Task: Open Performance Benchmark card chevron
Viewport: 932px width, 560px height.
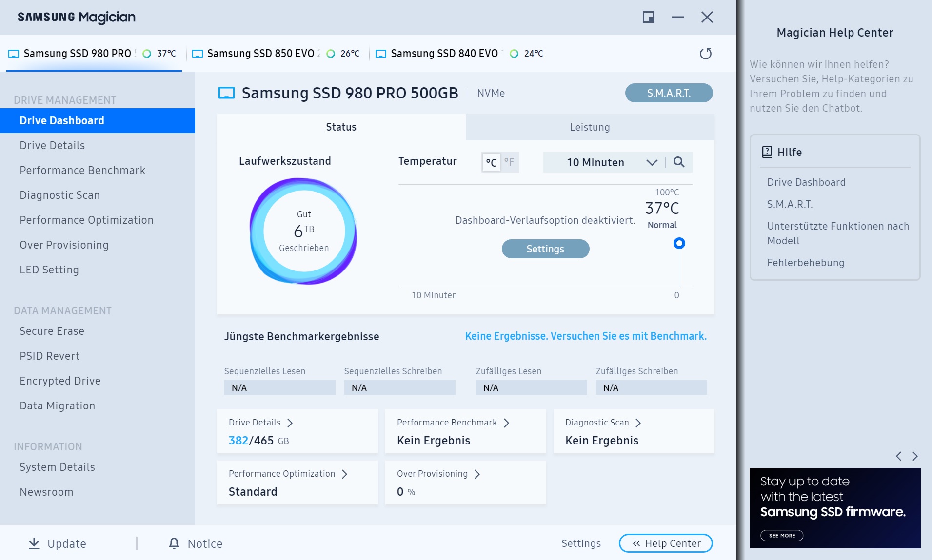Action: pos(507,423)
